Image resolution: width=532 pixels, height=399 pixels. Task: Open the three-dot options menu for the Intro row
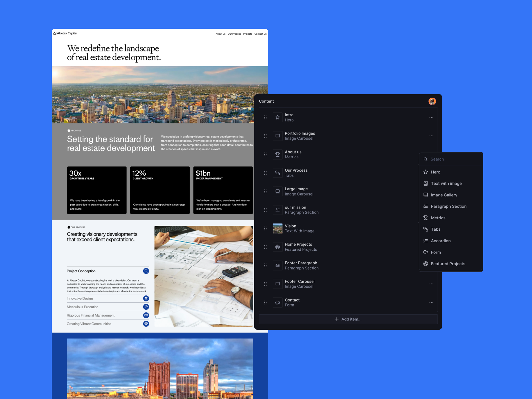(x=431, y=117)
